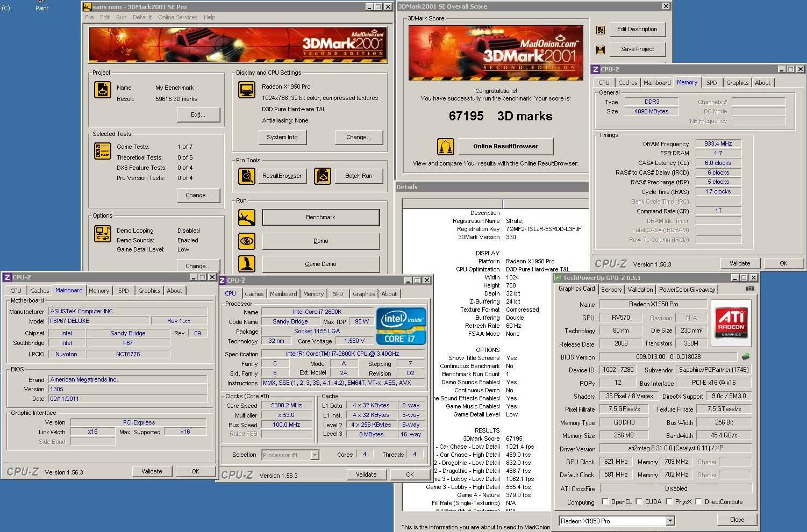The width and height of the screenshot is (807, 532).
Task: Click the Options loop icon in 3DMark
Action: coord(102,234)
